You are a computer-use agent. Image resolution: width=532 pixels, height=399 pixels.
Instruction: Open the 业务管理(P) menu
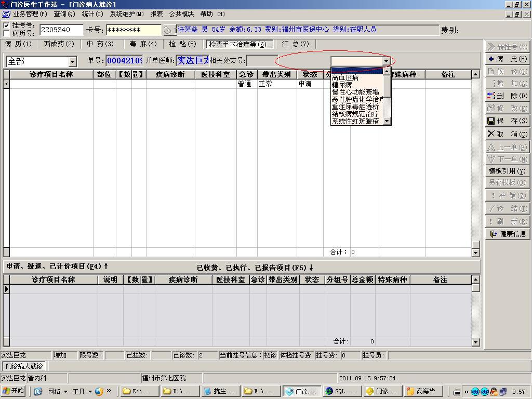pos(30,14)
